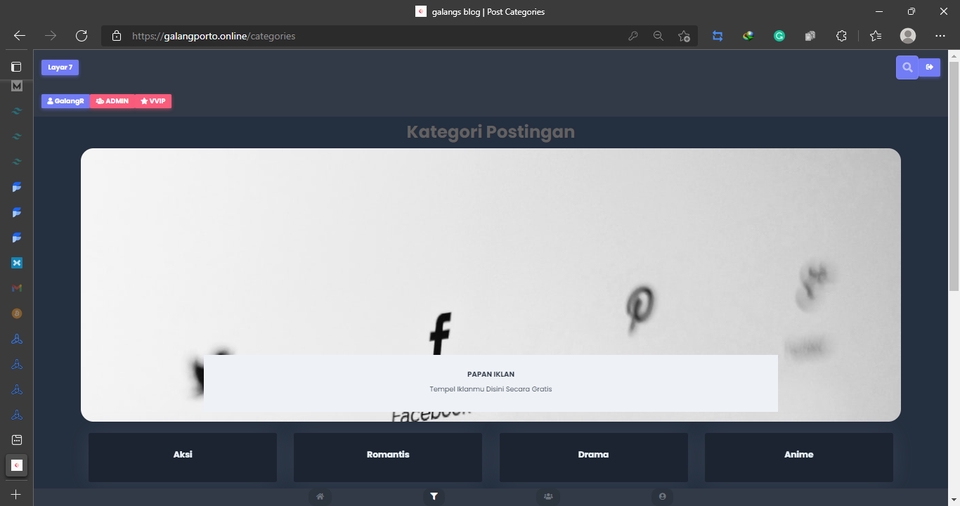Open the browser profile avatar
Viewport: 960px width, 506px height.
pyautogui.click(x=908, y=36)
